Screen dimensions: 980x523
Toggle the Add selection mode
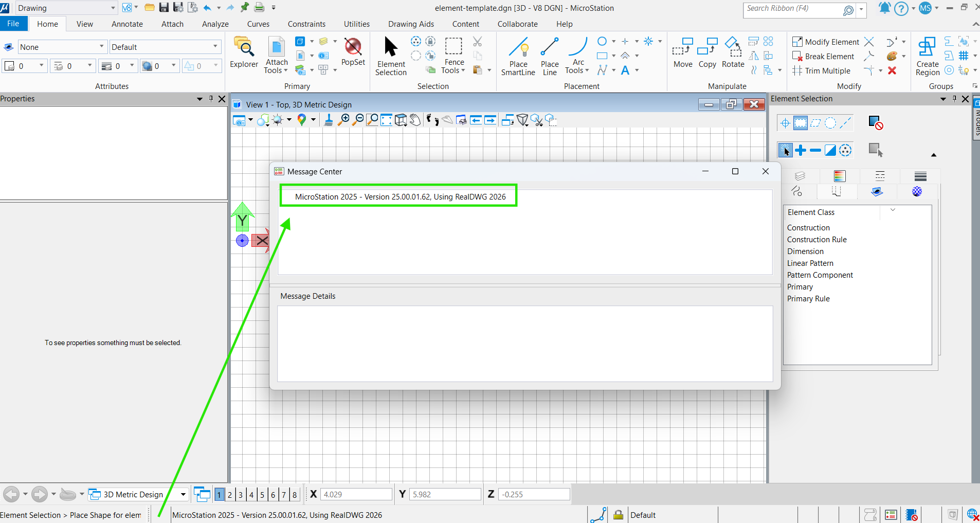[x=800, y=150]
